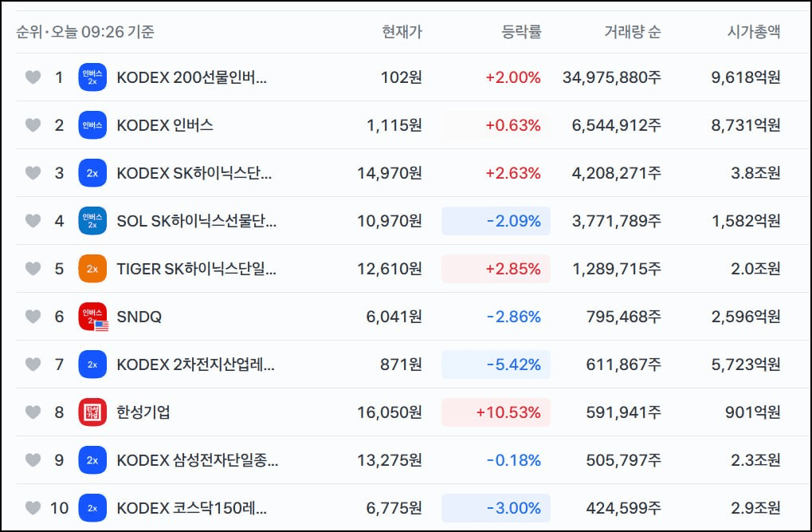The height and width of the screenshot is (532, 812).
Task: Click the orange TIGER SK하이닉스 2x icon
Action: pos(92,269)
